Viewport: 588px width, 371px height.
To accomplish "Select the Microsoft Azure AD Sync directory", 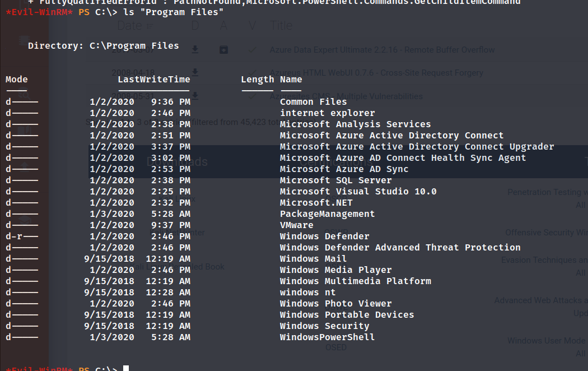I will click(344, 169).
